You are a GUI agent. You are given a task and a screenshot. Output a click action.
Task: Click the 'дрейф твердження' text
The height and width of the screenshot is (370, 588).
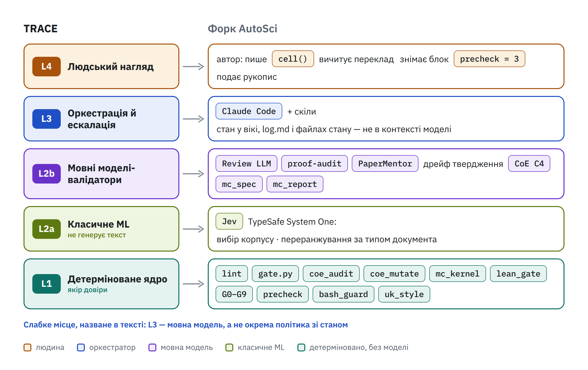point(463,164)
